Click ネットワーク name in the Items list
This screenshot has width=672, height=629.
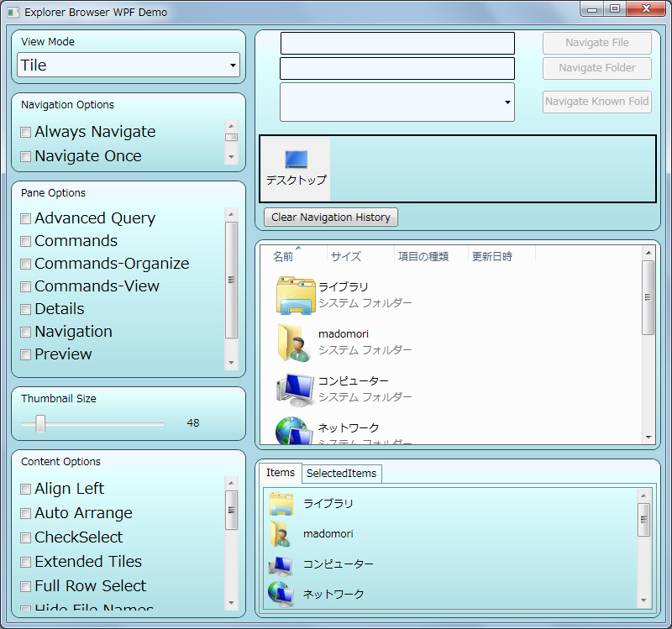pos(333,594)
